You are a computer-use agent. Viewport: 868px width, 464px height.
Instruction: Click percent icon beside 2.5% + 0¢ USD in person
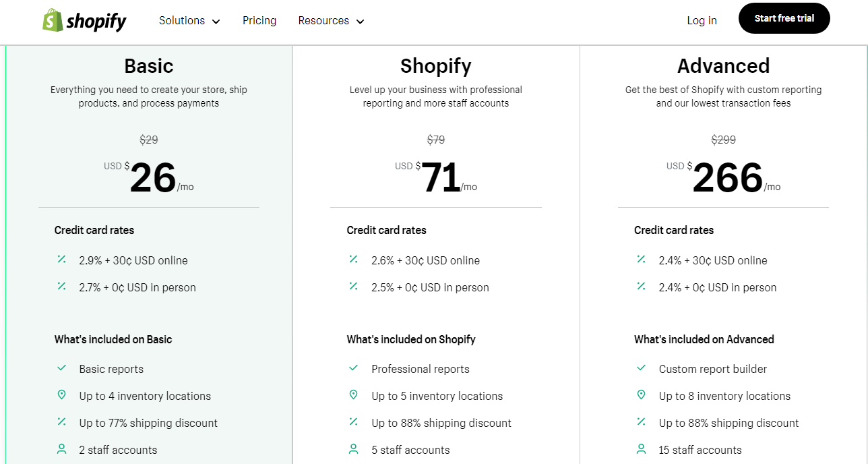pyautogui.click(x=353, y=287)
